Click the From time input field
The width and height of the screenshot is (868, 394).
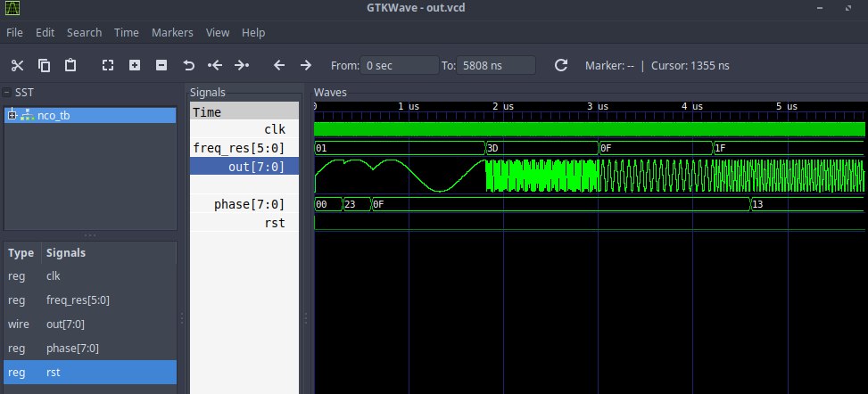[x=399, y=65]
